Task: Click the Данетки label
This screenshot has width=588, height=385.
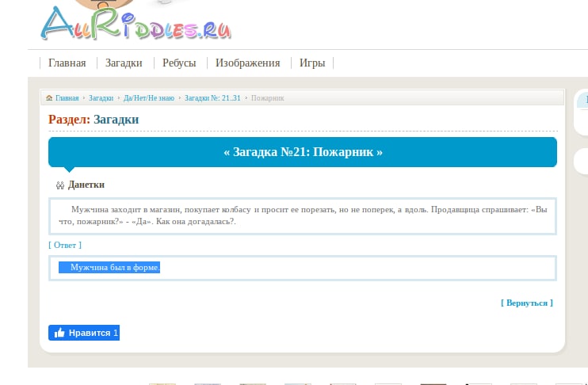Action: coord(86,185)
